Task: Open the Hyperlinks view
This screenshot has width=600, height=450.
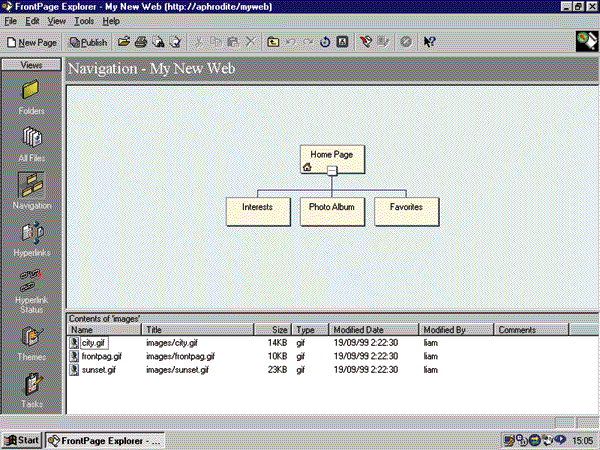Action: [x=31, y=236]
